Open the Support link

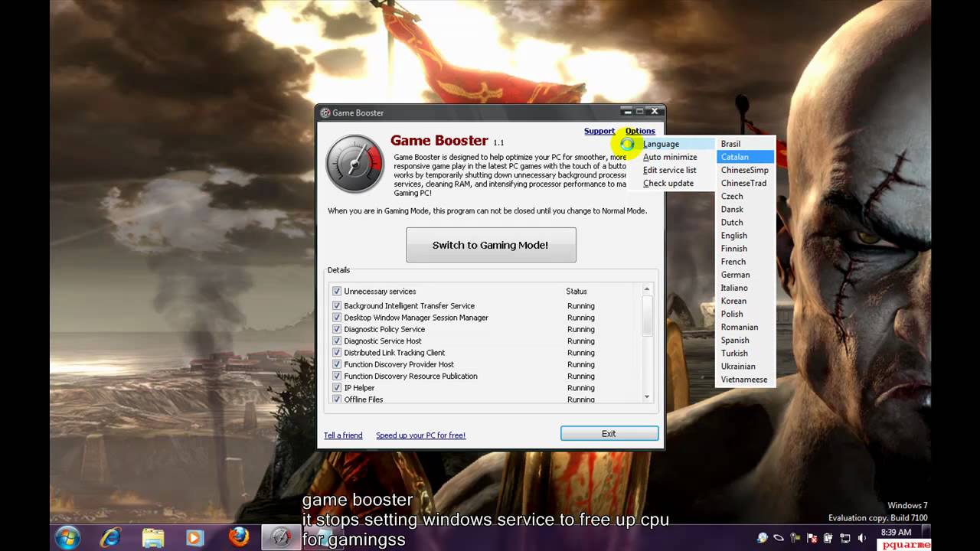coord(599,131)
